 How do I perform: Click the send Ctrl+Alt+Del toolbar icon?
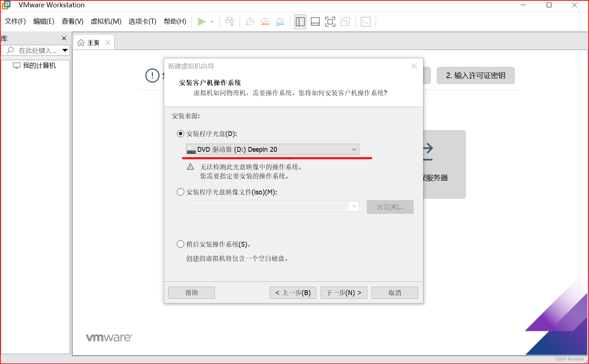[230, 22]
